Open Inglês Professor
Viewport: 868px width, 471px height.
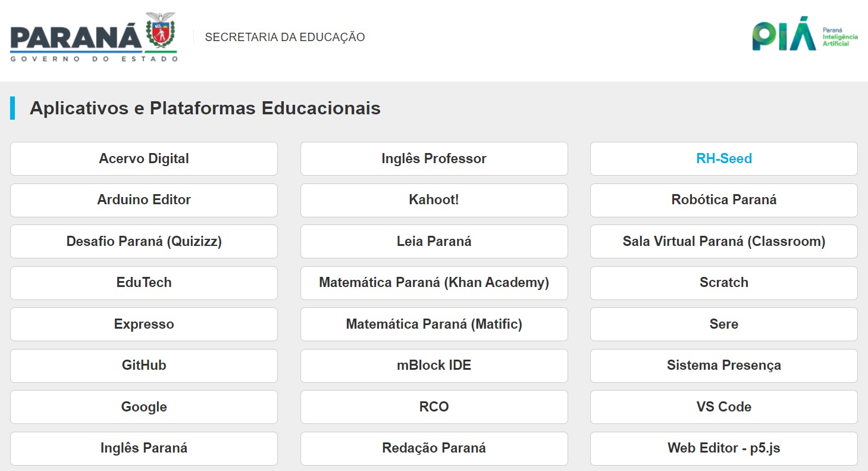(x=434, y=159)
